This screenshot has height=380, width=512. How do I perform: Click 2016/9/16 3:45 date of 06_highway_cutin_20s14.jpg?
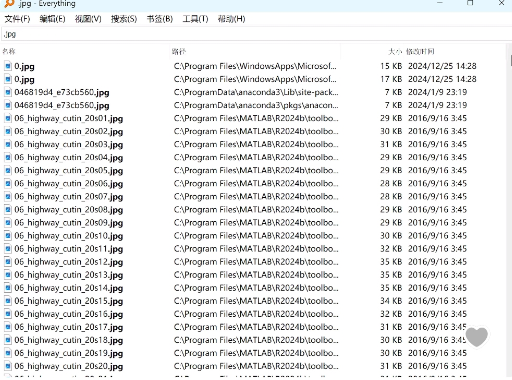[437, 288]
